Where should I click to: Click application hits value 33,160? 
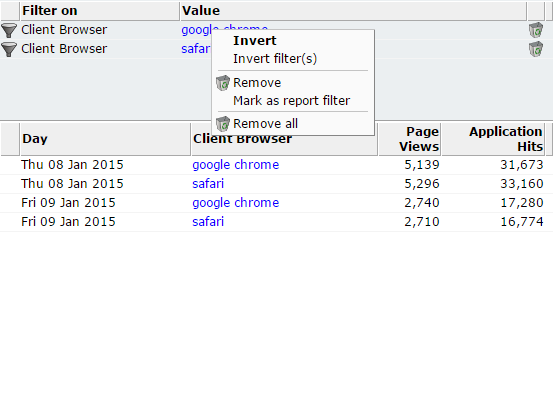pos(522,184)
